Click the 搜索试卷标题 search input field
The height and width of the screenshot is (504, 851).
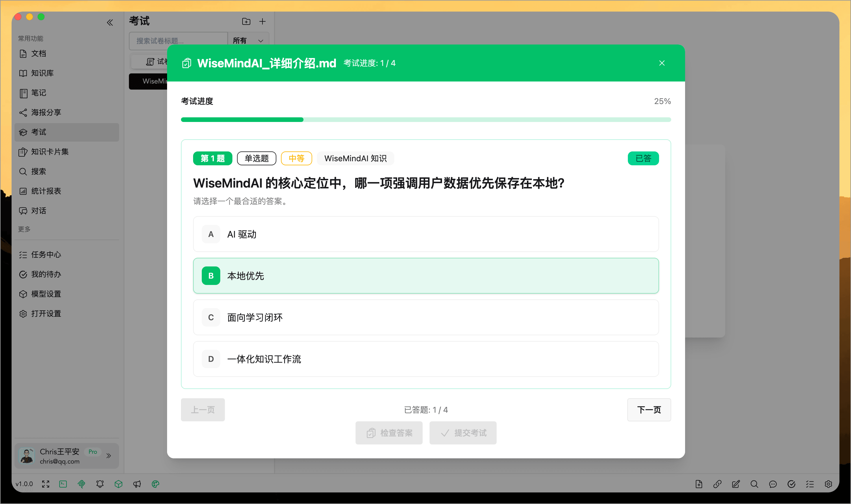point(177,41)
